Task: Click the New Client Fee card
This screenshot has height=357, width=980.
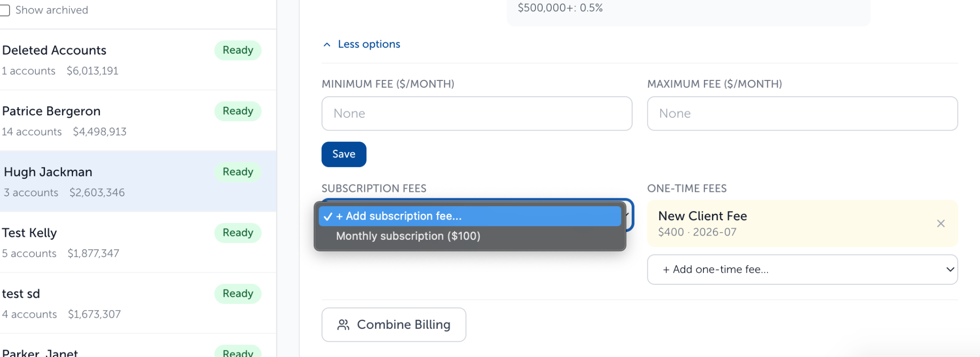Action: point(802,223)
